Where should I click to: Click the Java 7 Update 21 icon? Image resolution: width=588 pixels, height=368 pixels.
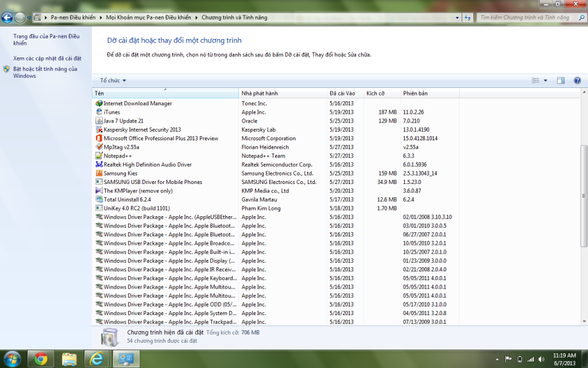[x=99, y=121]
